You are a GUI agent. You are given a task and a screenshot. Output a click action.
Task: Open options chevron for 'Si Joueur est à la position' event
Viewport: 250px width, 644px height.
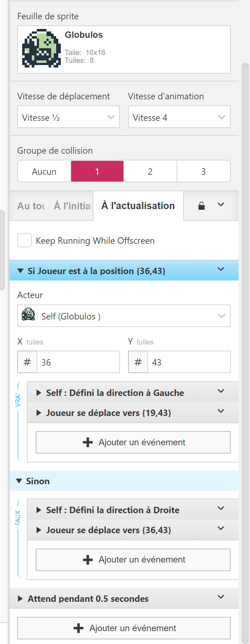(221, 269)
